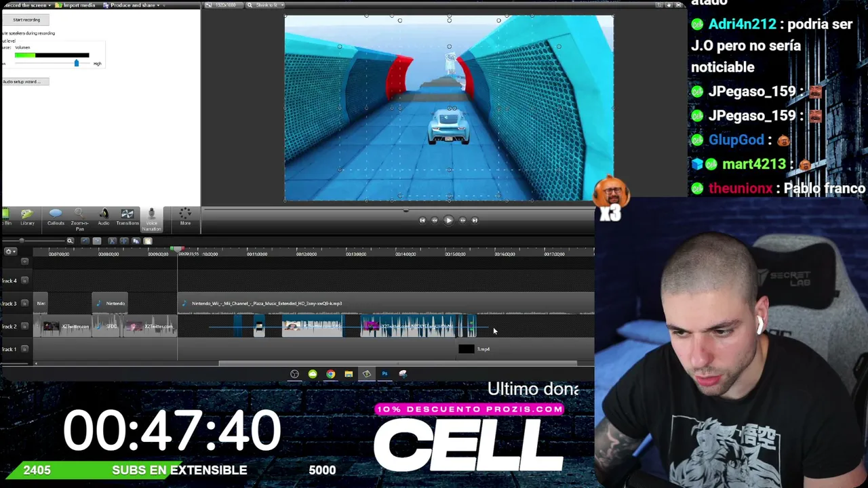
Task: Step forward in preview playback
Action: [462, 220]
